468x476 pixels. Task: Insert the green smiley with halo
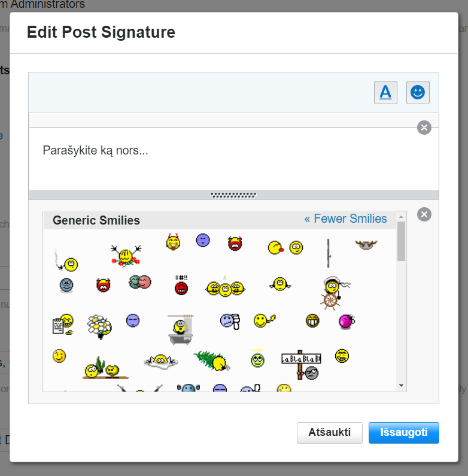[257, 359]
